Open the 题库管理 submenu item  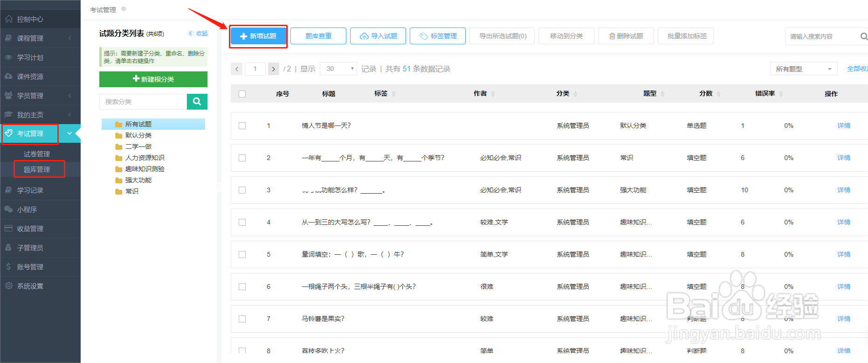[36, 169]
